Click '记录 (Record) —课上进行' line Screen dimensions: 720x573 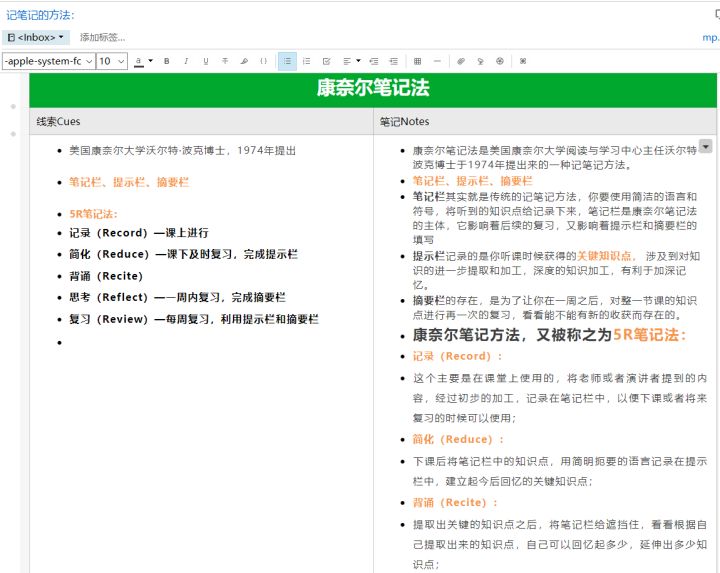coord(139,233)
